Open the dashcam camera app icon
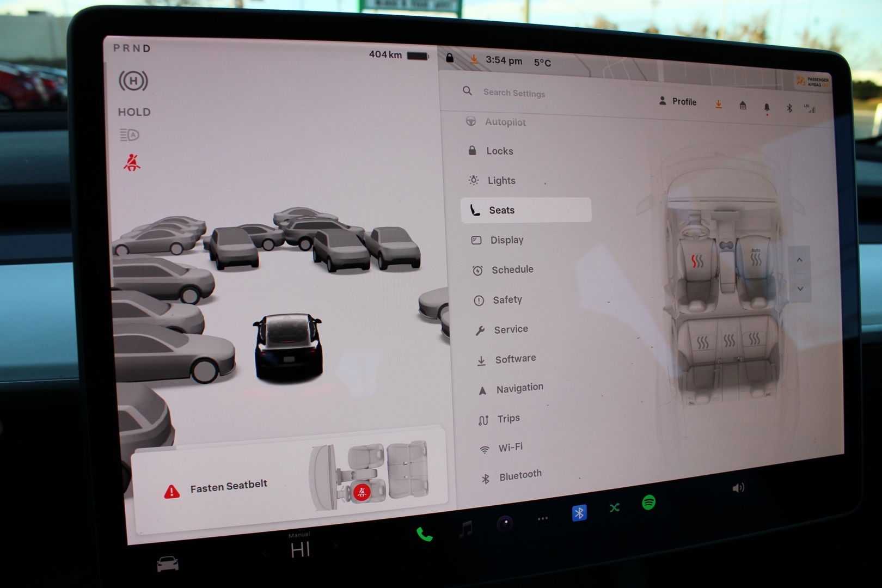The height and width of the screenshot is (588, 882). click(x=505, y=524)
